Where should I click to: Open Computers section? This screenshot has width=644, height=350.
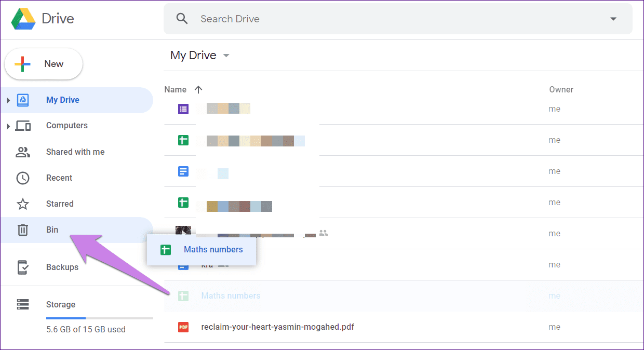[67, 126]
